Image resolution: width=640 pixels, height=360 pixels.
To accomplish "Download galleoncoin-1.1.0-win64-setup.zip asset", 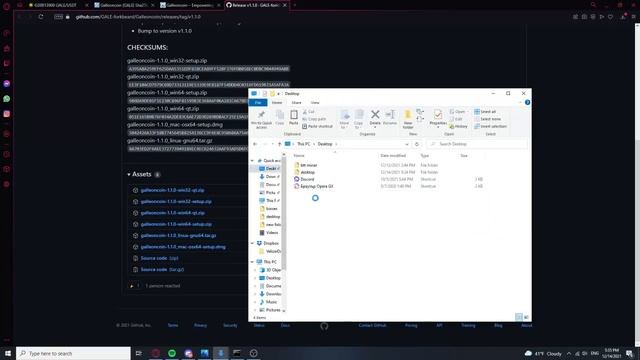I will pyautogui.click(x=176, y=224).
